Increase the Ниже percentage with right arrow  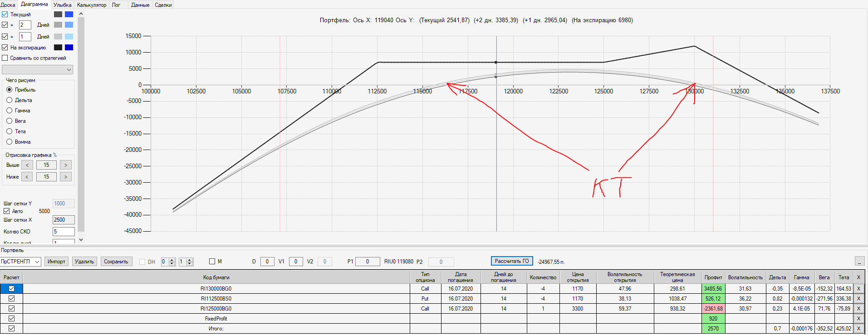pyautogui.click(x=66, y=177)
